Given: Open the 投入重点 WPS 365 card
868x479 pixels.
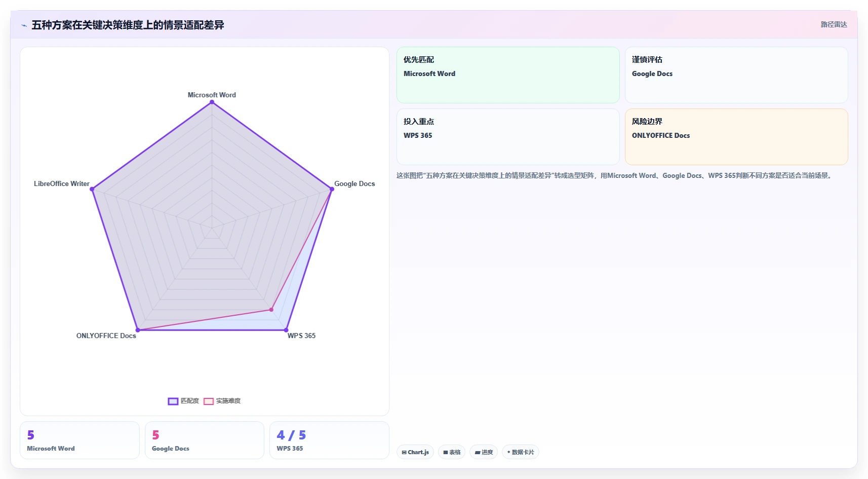Looking at the screenshot, I should [x=508, y=137].
